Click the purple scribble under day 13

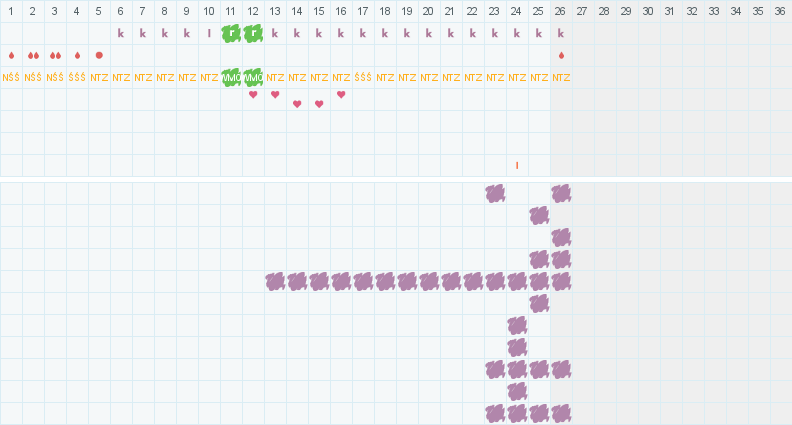point(275,281)
